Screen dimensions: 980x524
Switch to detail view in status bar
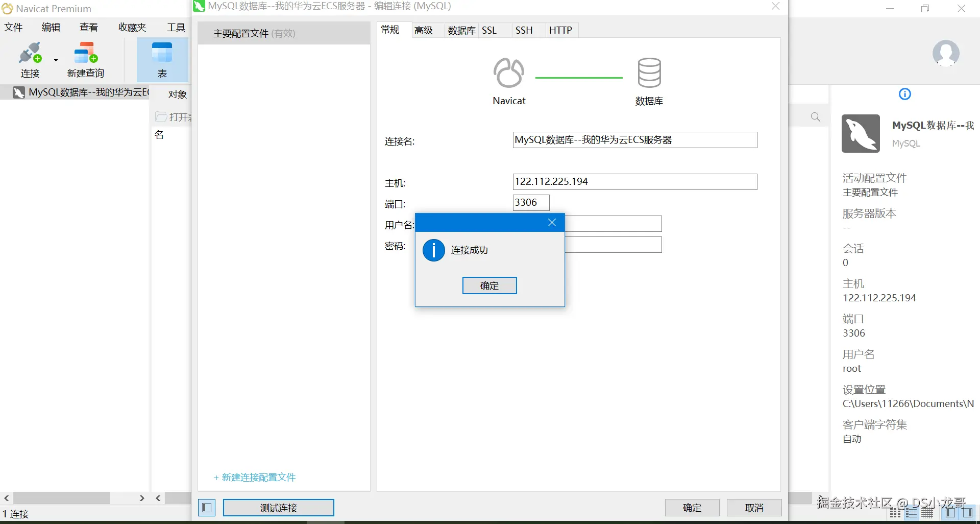911,513
